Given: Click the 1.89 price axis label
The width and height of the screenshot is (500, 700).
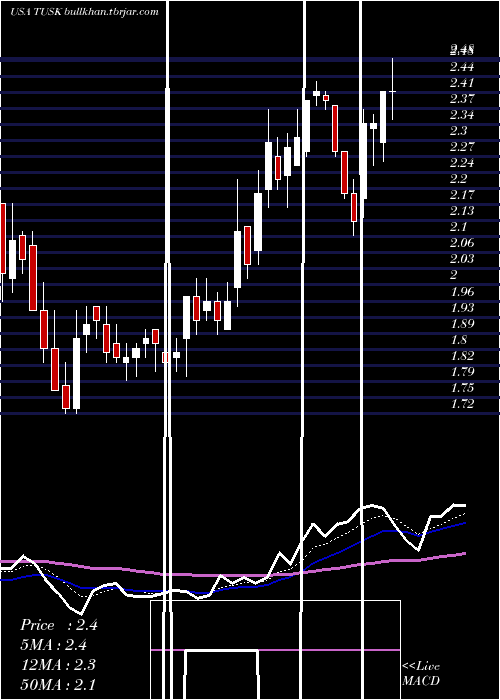Looking at the screenshot, I should (x=462, y=324).
